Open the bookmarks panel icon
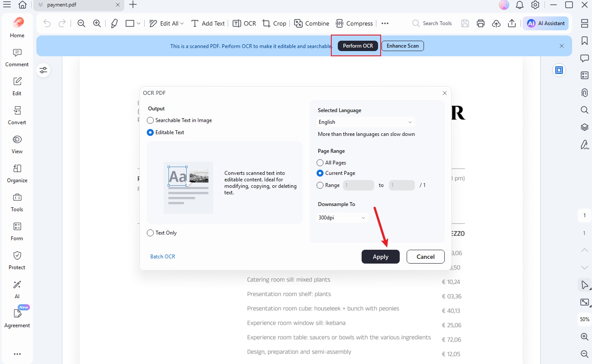Image resolution: width=592 pixels, height=364 pixels. (585, 41)
